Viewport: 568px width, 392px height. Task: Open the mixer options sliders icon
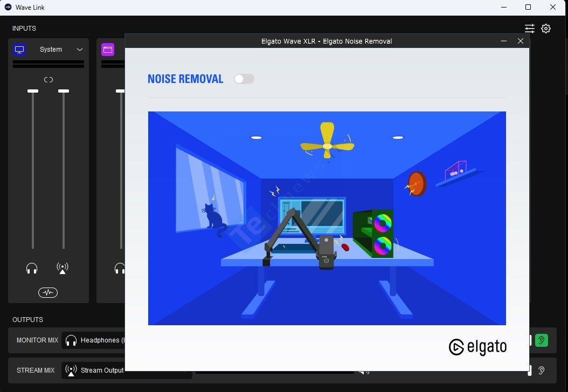pos(530,29)
